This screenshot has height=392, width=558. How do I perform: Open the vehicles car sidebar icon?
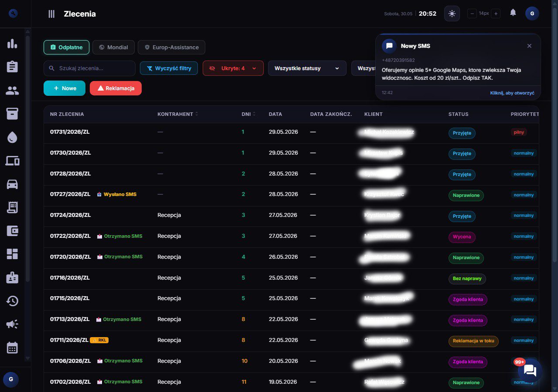[x=12, y=184]
